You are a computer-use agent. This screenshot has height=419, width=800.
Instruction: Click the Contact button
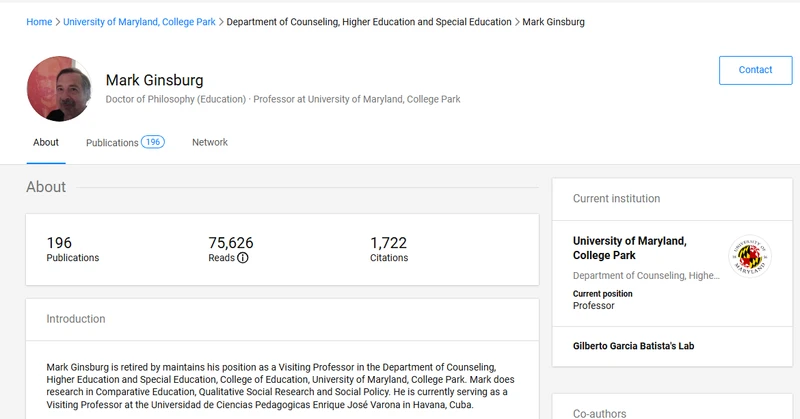point(755,70)
